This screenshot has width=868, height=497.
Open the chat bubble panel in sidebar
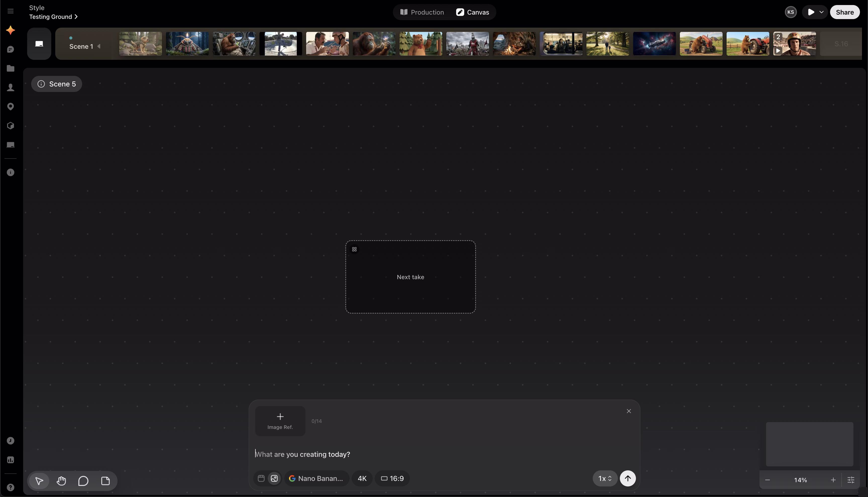click(x=11, y=49)
